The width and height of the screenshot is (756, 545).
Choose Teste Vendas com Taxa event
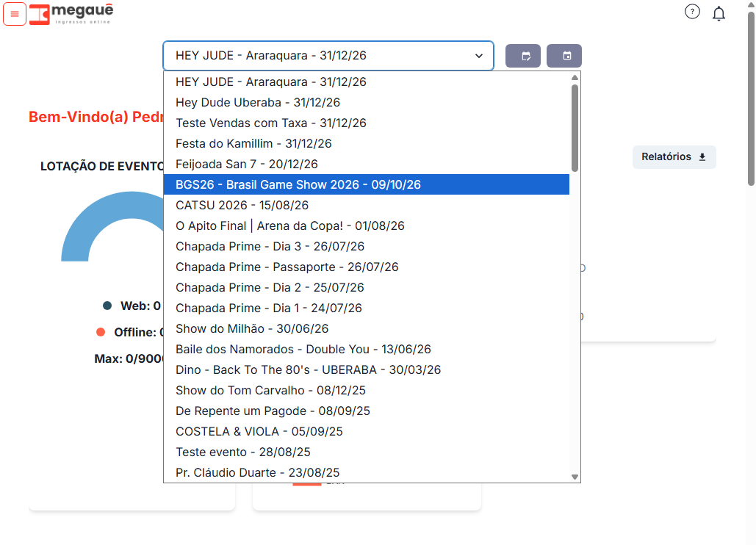coord(367,123)
